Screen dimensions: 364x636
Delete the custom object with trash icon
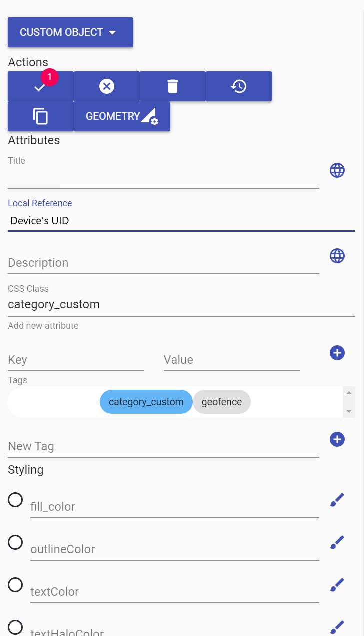click(x=172, y=86)
